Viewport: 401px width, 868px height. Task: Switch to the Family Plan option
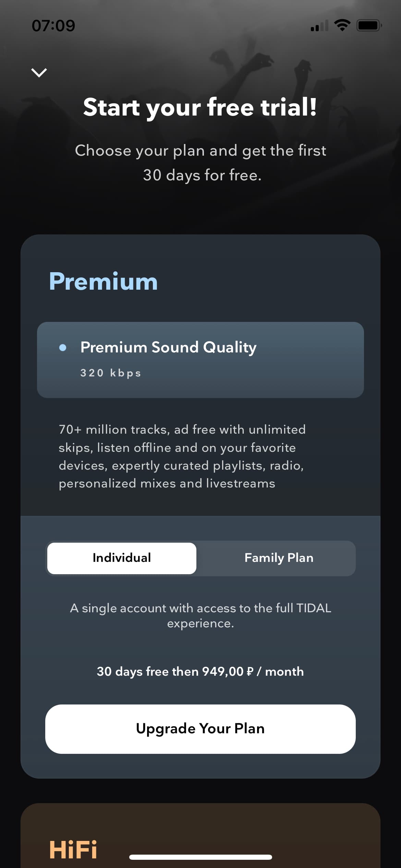[279, 558]
